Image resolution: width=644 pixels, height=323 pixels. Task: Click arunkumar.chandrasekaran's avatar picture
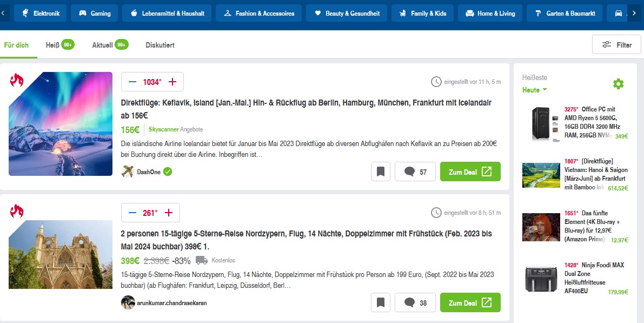[128, 302]
